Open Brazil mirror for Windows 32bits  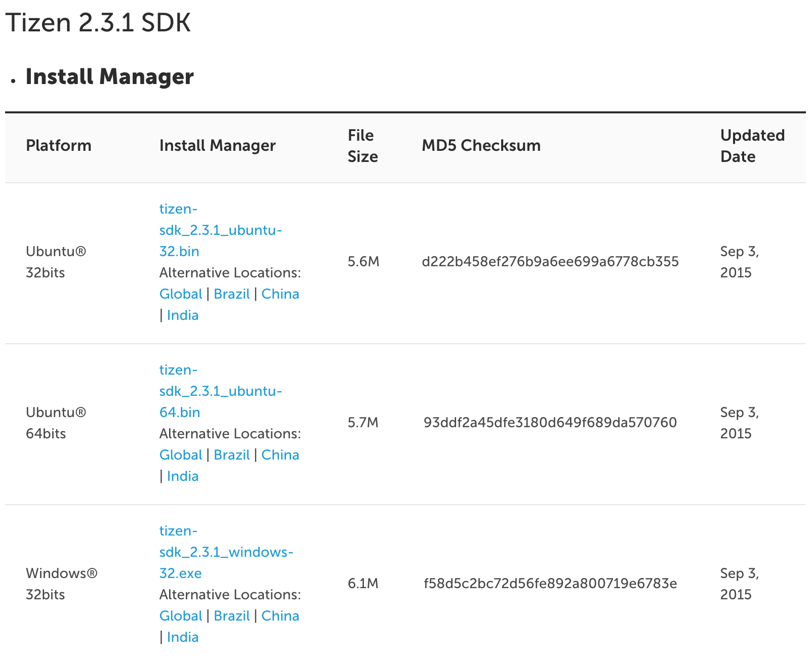click(232, 616)
